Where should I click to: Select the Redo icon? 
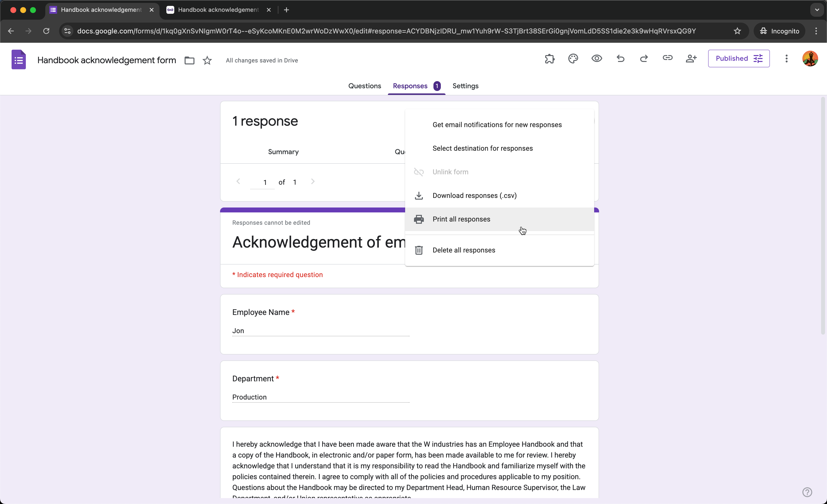(x=644, y=59)
